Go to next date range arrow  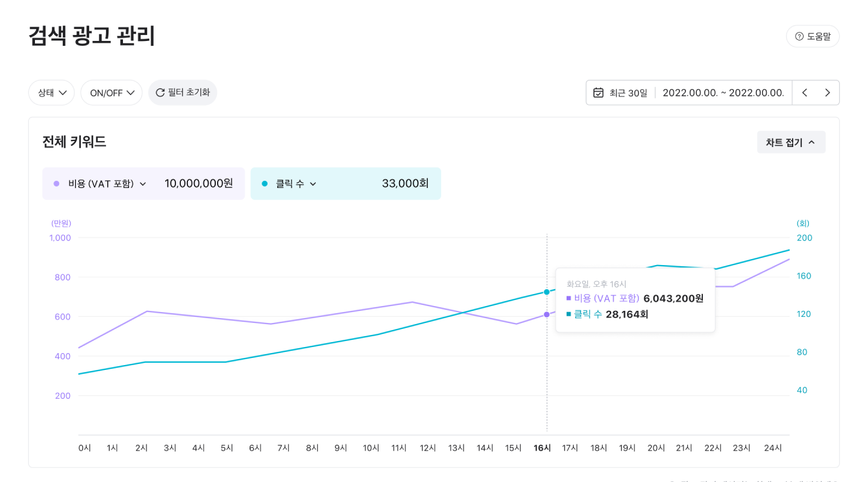click(x=827, y=93)
